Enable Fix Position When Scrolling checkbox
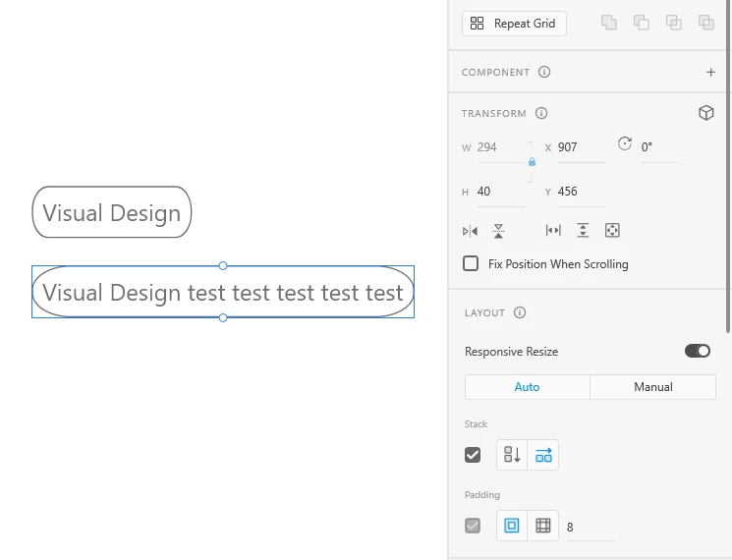732x560 pixels. (x=472, y=263)
